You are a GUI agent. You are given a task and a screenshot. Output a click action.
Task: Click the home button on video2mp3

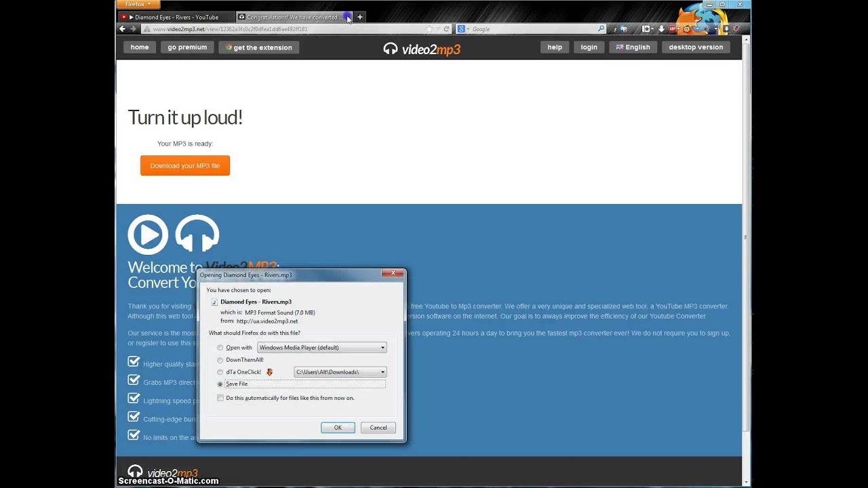point(140,47)
